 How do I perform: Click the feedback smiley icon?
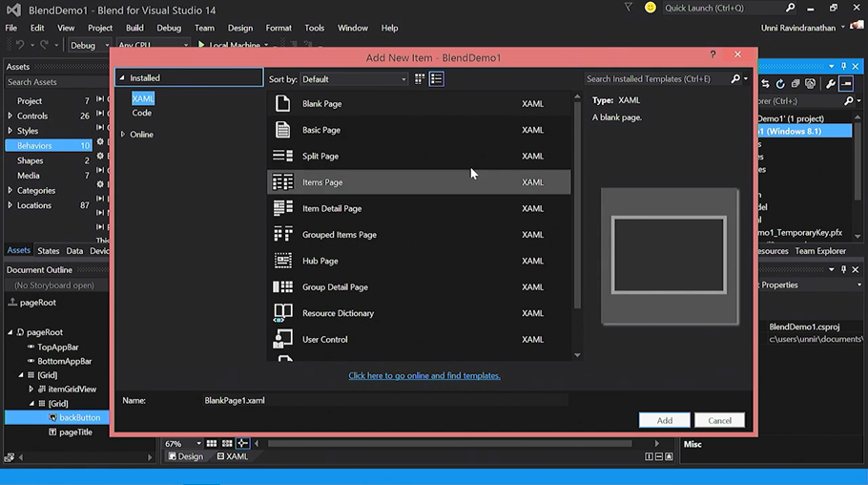pos(651,8)
